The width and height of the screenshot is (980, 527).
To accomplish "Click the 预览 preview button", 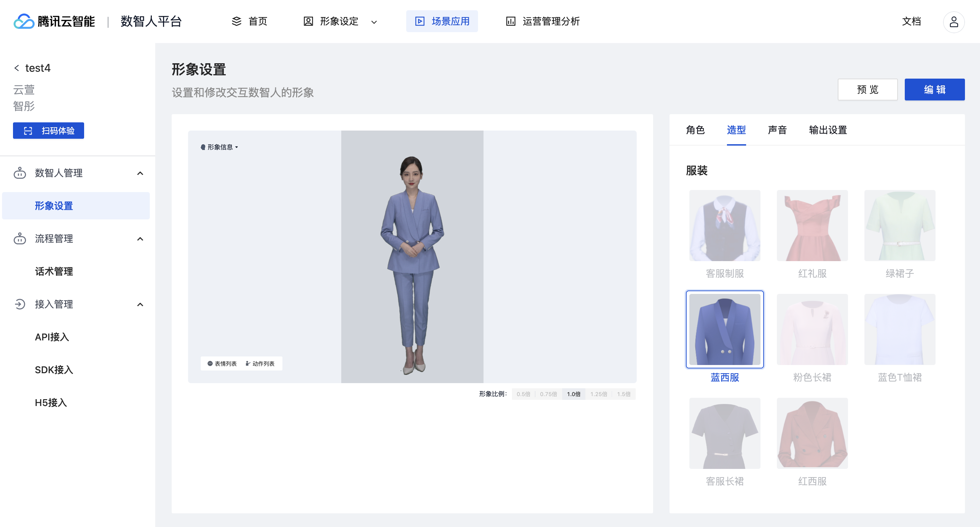I will [867, 90].
